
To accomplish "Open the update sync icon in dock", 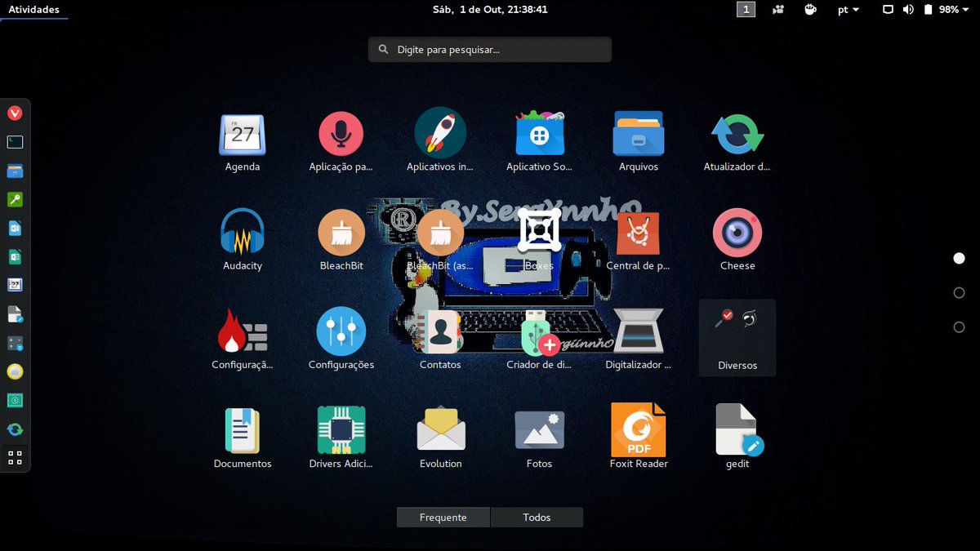I will coord(15,429).
